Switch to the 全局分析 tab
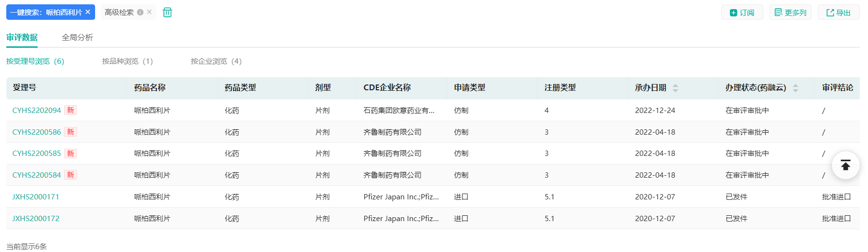868x252 pixels. click(77, 37)
